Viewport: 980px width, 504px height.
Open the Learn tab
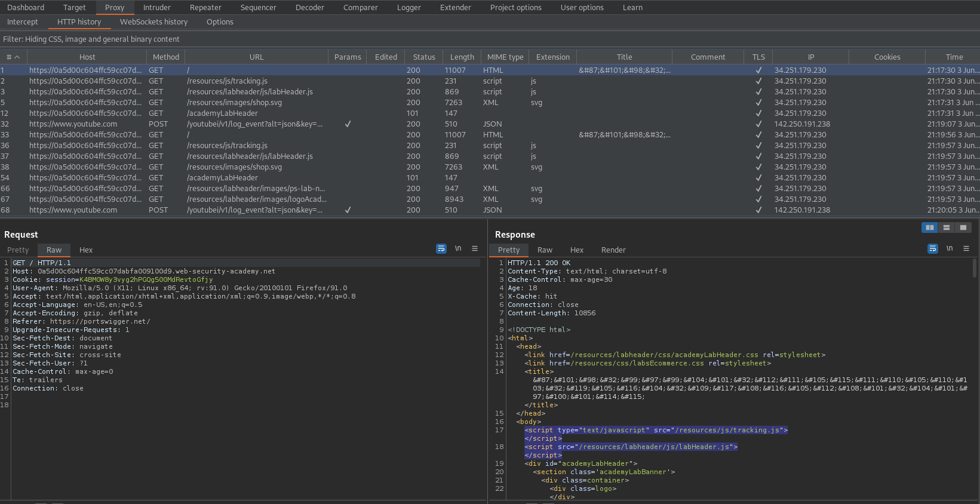[x=633, y=7]
